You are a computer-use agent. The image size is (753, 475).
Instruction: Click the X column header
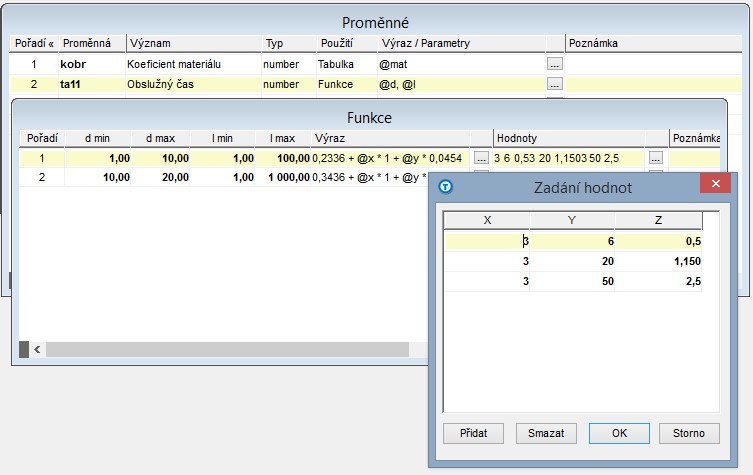coord(487,220)
